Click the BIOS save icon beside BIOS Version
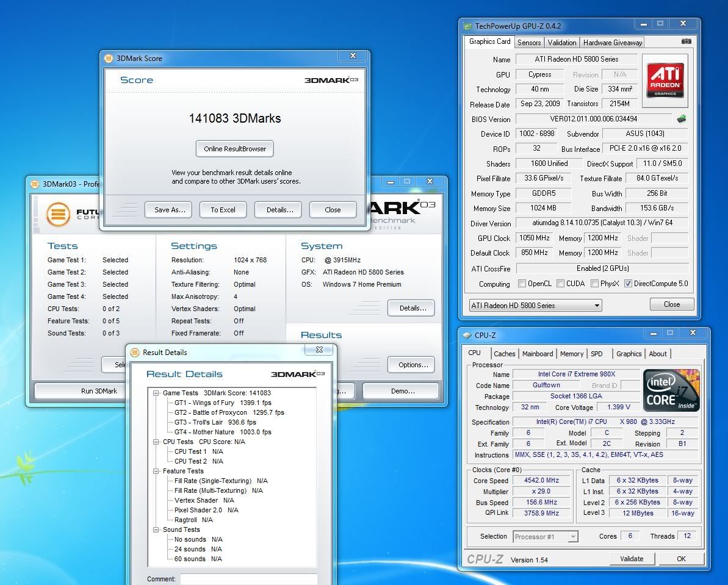728x585 pixels. point(682,119)
